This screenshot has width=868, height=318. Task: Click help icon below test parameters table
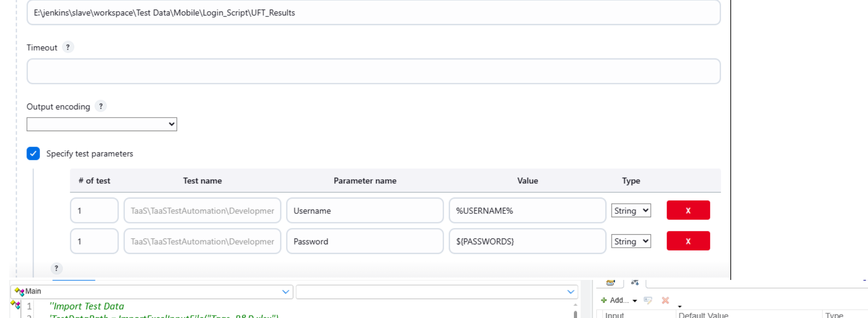coord(56,268)
